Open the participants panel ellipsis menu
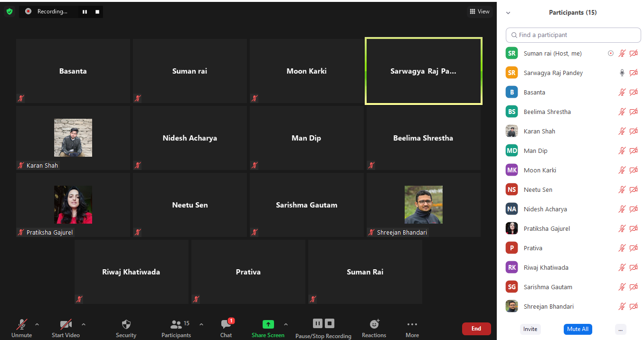The image size is (644, 340). (x=620, y=329)
